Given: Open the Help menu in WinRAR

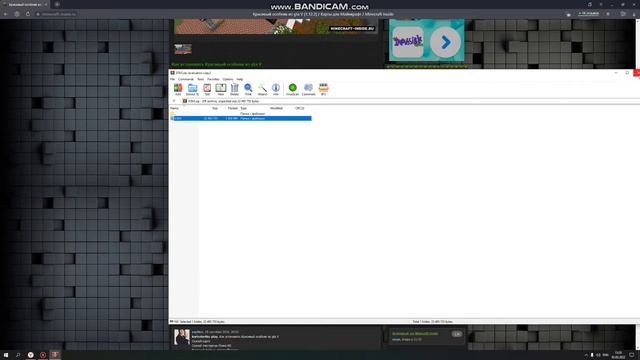Looking at the screenshot, I should point(240,79).
